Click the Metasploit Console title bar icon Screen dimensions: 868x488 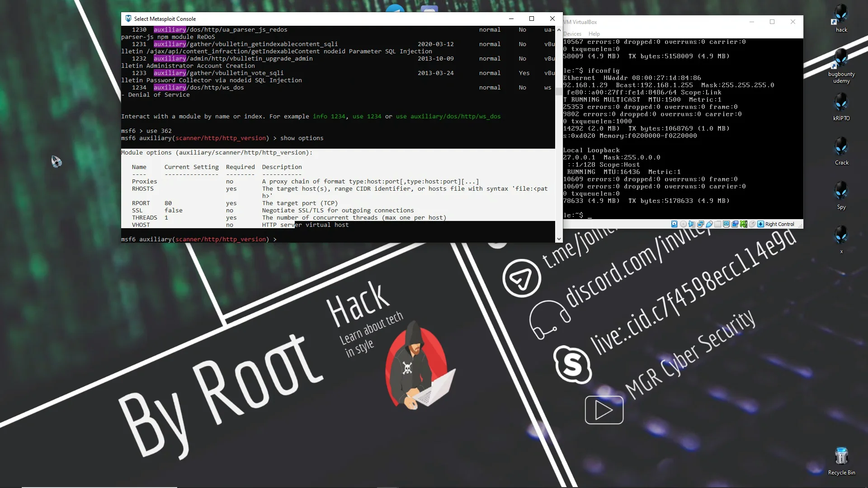click(x=128, y=19)
